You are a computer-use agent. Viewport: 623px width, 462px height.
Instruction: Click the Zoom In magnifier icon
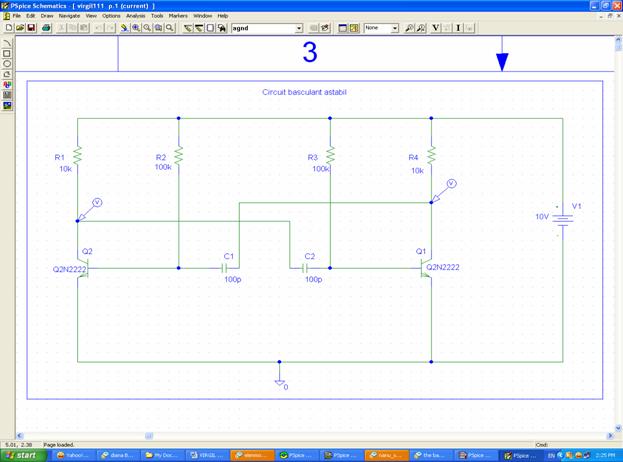click(x=135, y=28)
